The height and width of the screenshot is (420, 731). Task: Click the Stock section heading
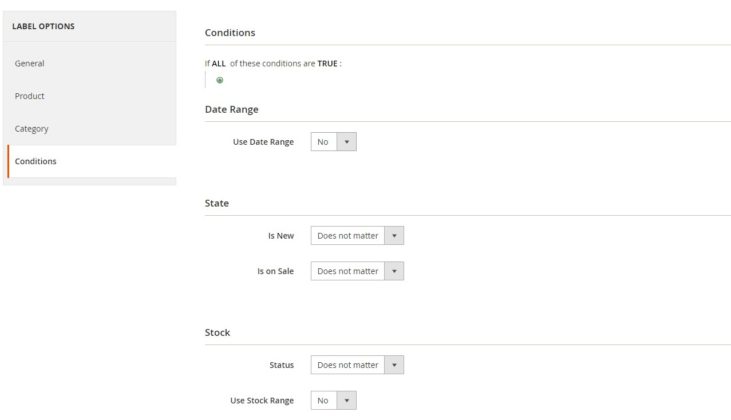pyautogui.click(x=218, y=332)
